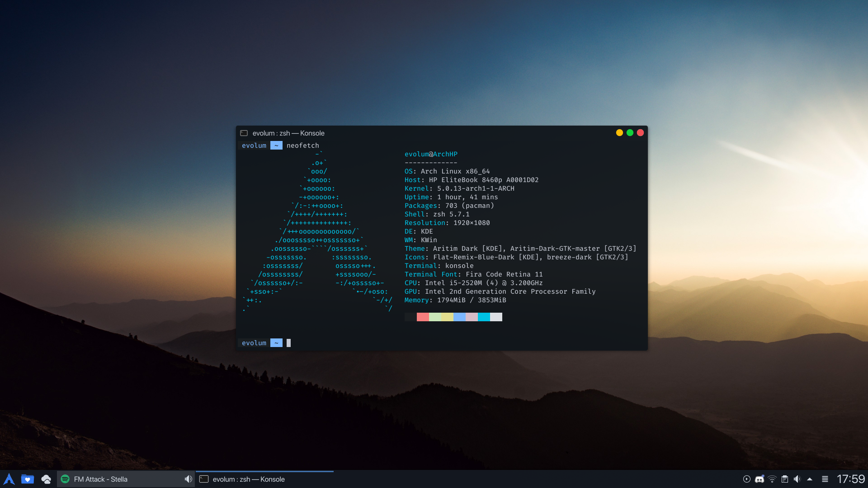The image size is (868, 488).
Task: Click the 'Memory: 1794MiB / 3853MiB' line
Action: pyautogui.click(x=455, y=300)
